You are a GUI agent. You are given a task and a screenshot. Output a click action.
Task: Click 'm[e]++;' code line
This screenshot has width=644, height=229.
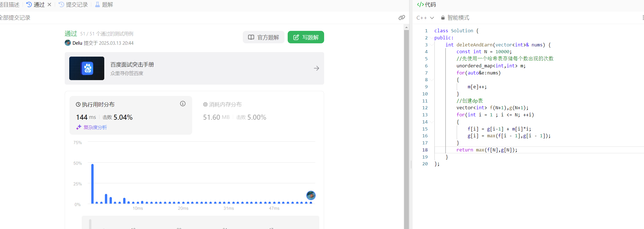pyautogui.click(x=477, y=87)
